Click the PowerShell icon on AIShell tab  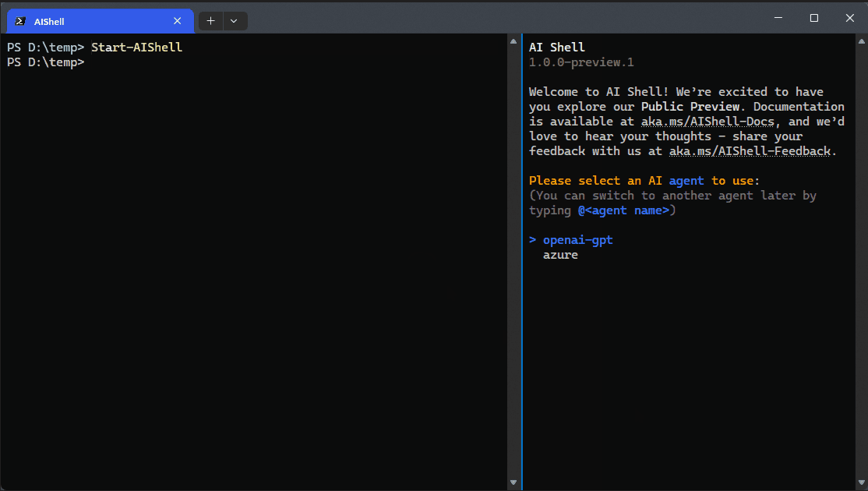click(20, 21)
